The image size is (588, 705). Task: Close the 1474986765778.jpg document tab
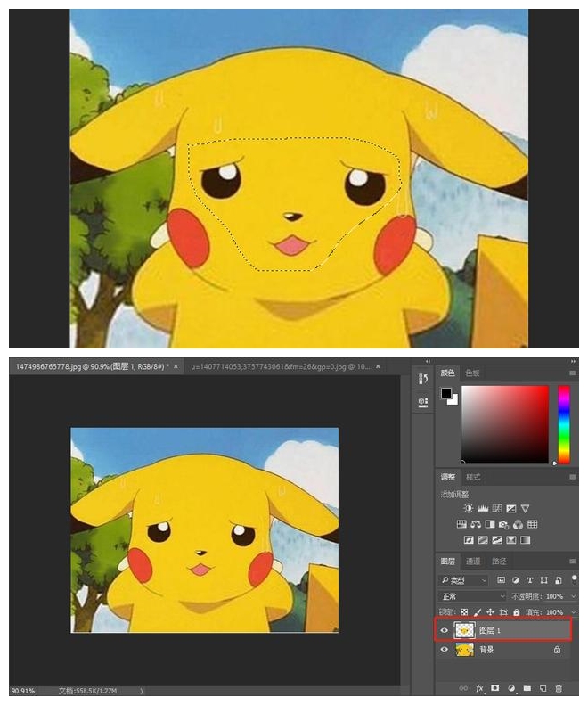coord(176,366)
